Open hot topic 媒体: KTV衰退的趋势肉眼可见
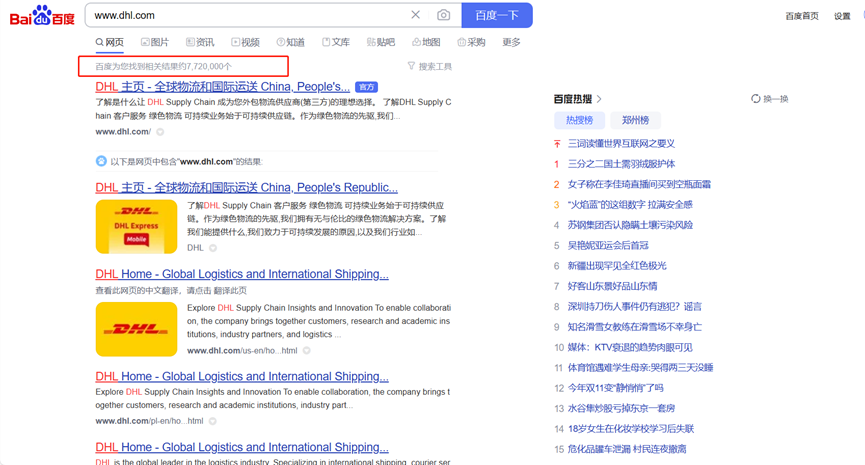 tap(630, 348)
